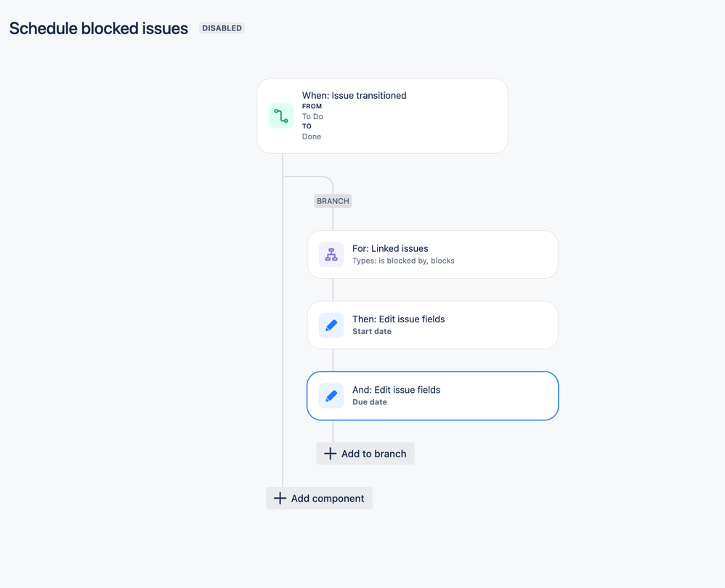Click the DISABLED status badge

[222, 28]
